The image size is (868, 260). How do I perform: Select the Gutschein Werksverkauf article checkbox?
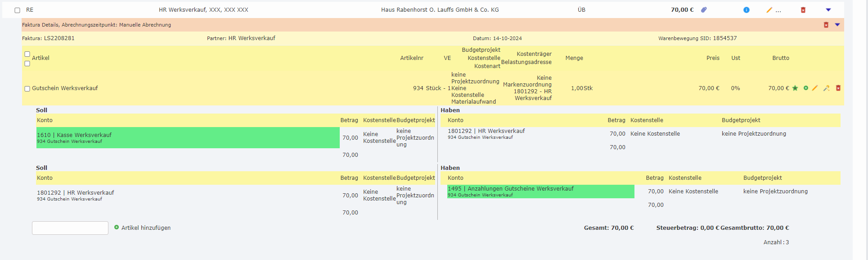click(x=27, y=89)
